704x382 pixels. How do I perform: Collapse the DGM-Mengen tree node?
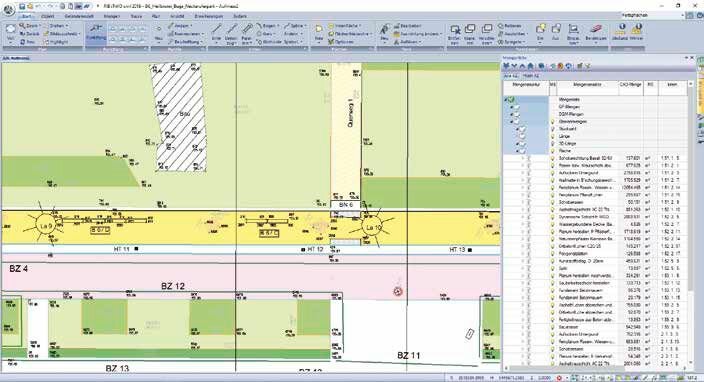coord(511,114)
